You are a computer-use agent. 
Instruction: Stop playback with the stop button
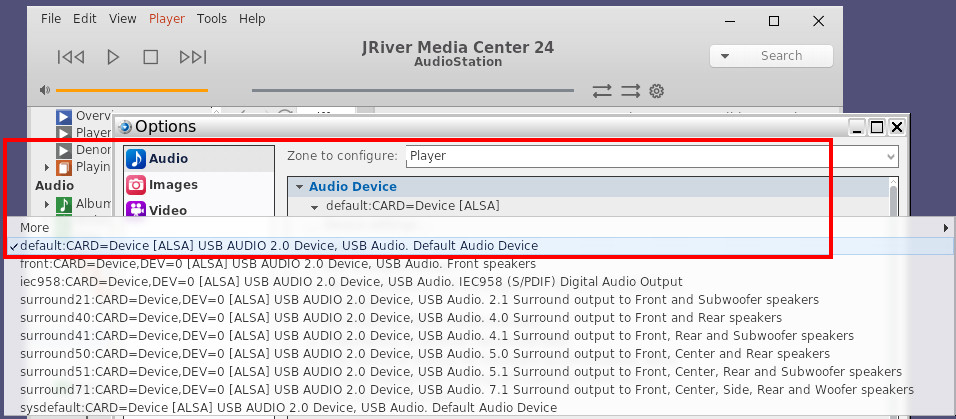point(151,57)
